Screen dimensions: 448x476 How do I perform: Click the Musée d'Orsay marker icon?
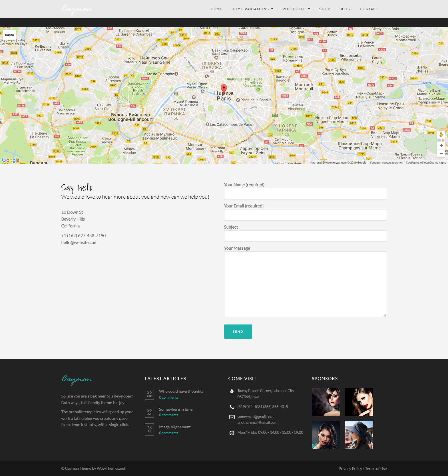pyautogui.click(x=202, y=92)
